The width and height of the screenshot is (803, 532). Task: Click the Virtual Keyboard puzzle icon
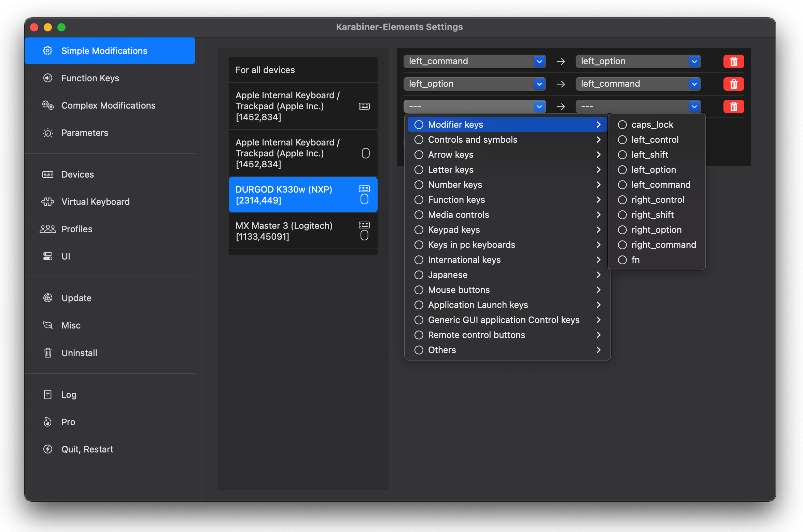(48, 202)
